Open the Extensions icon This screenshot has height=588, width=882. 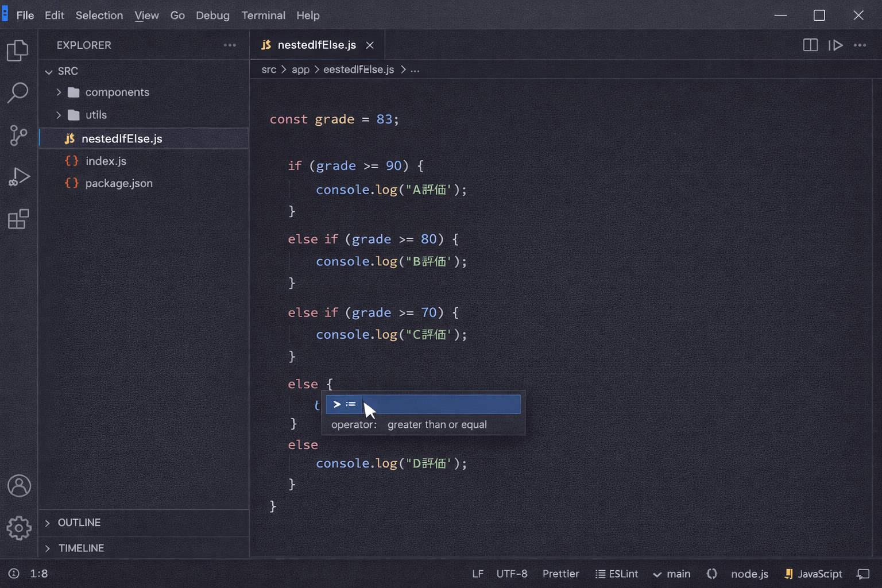point(19,219)
